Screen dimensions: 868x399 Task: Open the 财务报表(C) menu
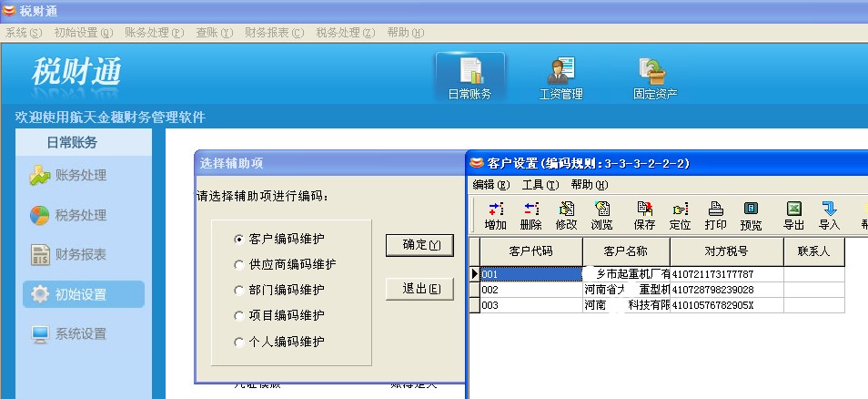pos(275,33)
